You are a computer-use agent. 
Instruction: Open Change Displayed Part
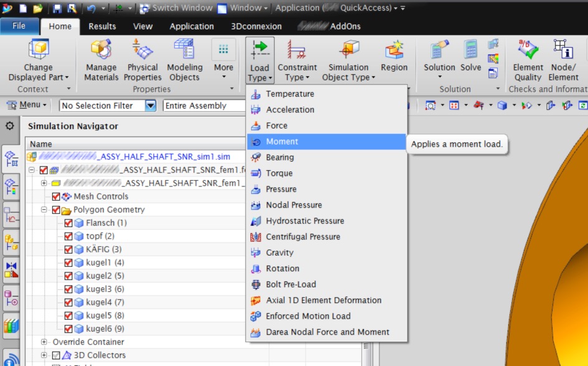pyautogui.click(x=38, y=61)
